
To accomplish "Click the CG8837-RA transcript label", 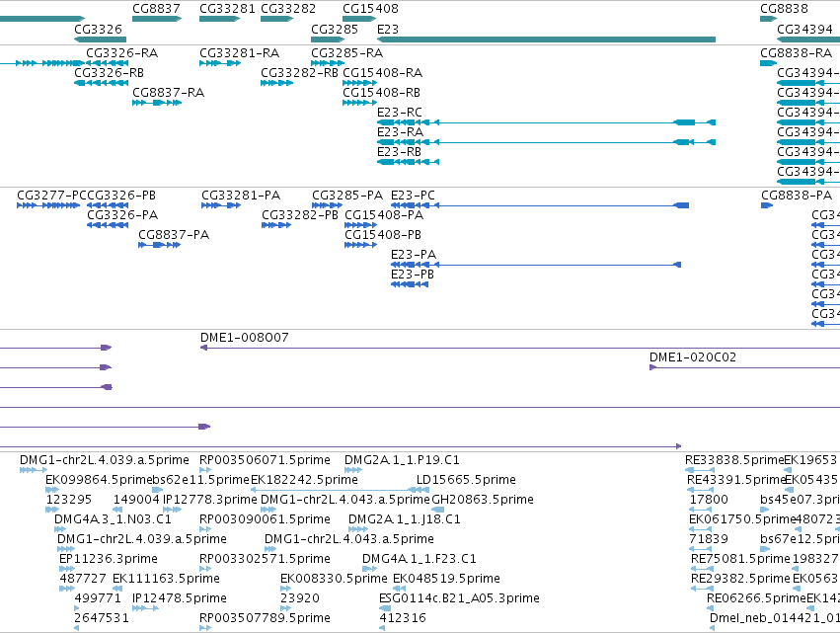I will [168, 93].
